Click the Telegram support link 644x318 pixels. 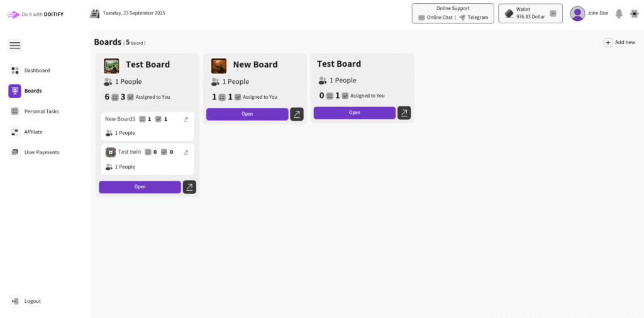(x=474, y=18)
